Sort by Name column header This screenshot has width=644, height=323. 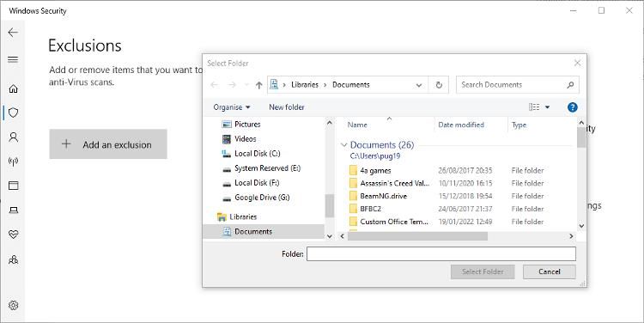(x=357, y=125)
